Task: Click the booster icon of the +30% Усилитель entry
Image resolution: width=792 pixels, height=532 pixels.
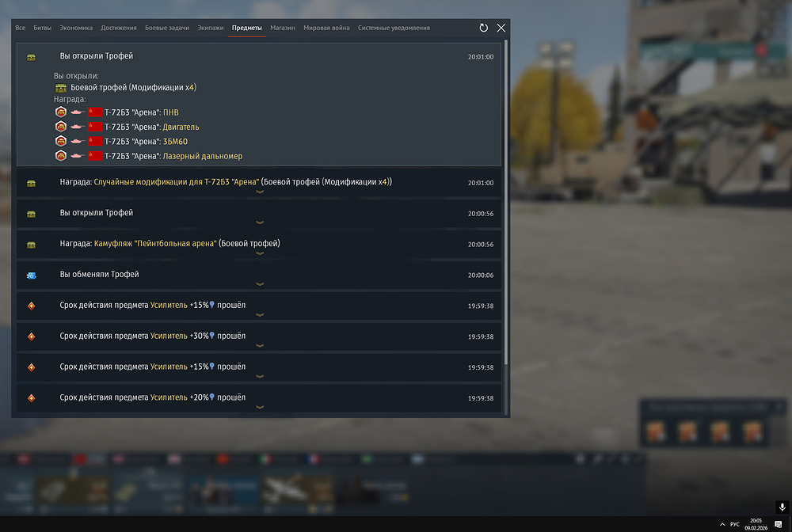Action: (32, 336)
